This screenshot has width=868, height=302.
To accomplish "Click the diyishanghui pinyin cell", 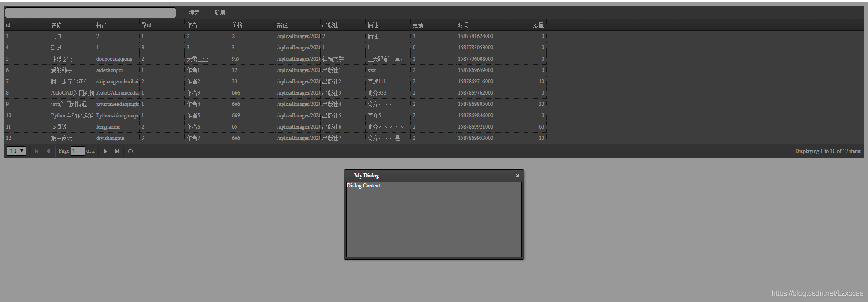I will click(x=117, y=138).
